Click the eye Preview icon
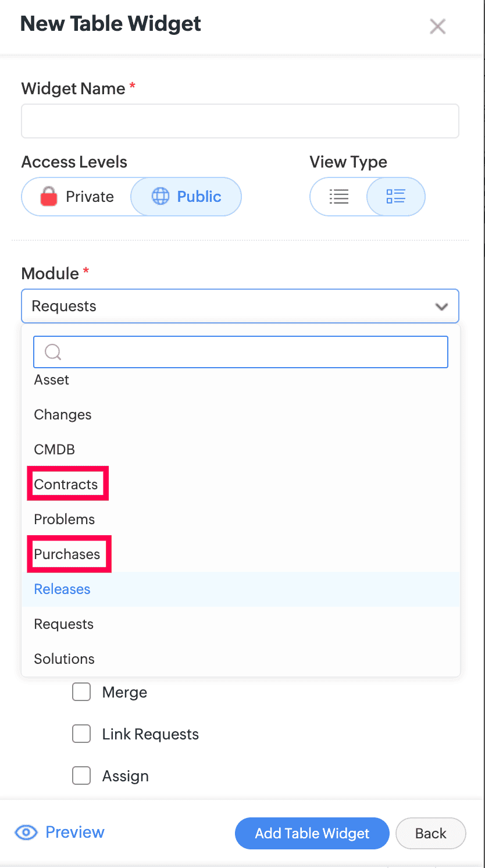The height and width of the screenshot is (868, 485). [x=26, y=833]
